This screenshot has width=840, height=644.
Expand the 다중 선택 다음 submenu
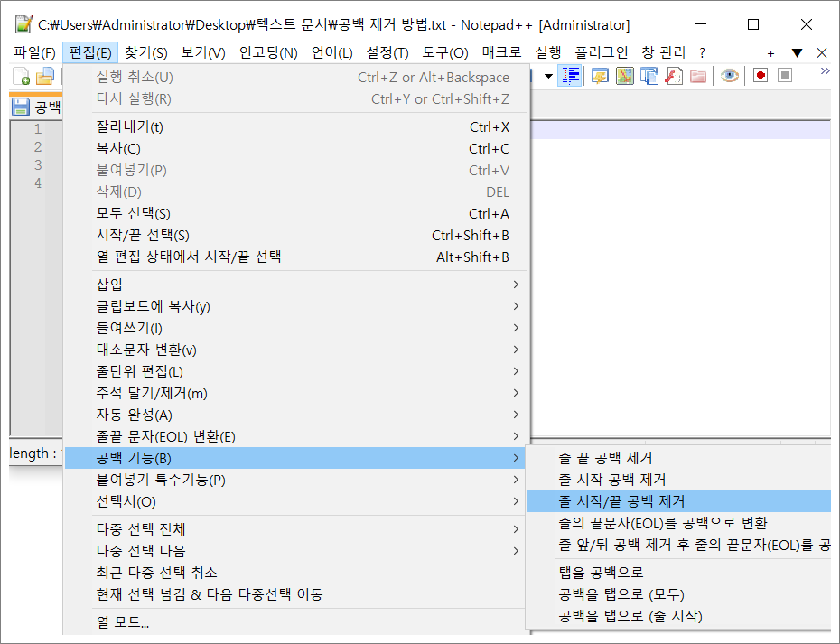[x=296, y=551]
